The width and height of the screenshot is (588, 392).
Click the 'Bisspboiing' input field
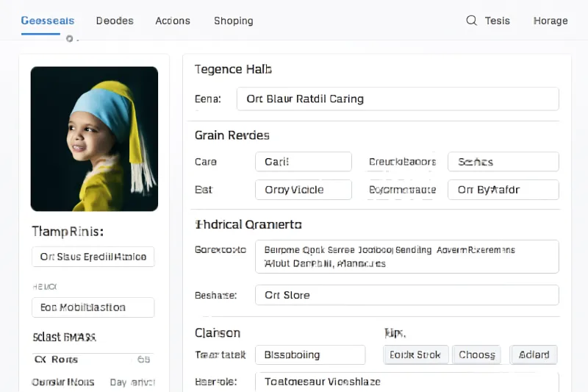310,355
